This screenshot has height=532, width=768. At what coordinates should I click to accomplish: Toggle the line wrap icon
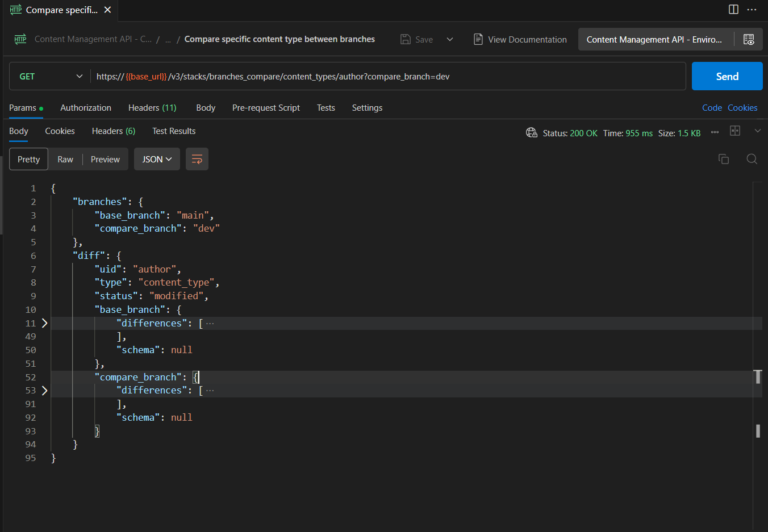(197, 160)
